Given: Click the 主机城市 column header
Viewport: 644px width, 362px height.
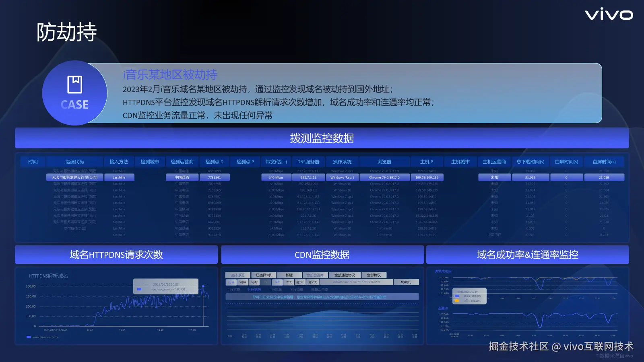Looking at the screenshot, I should 460,162.
